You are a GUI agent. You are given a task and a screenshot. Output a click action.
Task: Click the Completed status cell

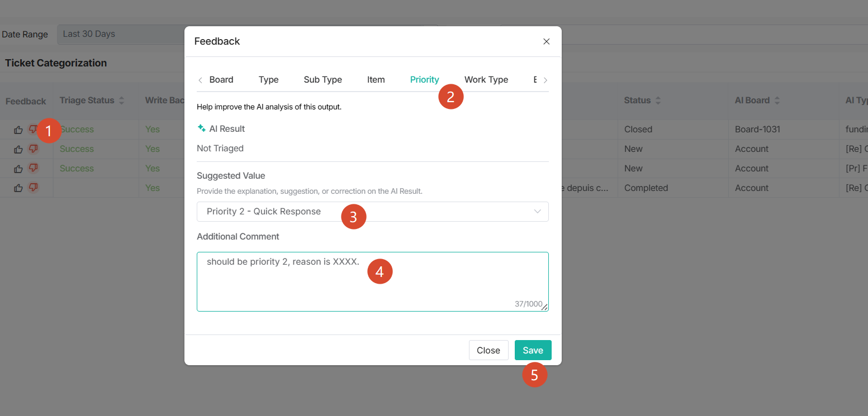point(646,188)
